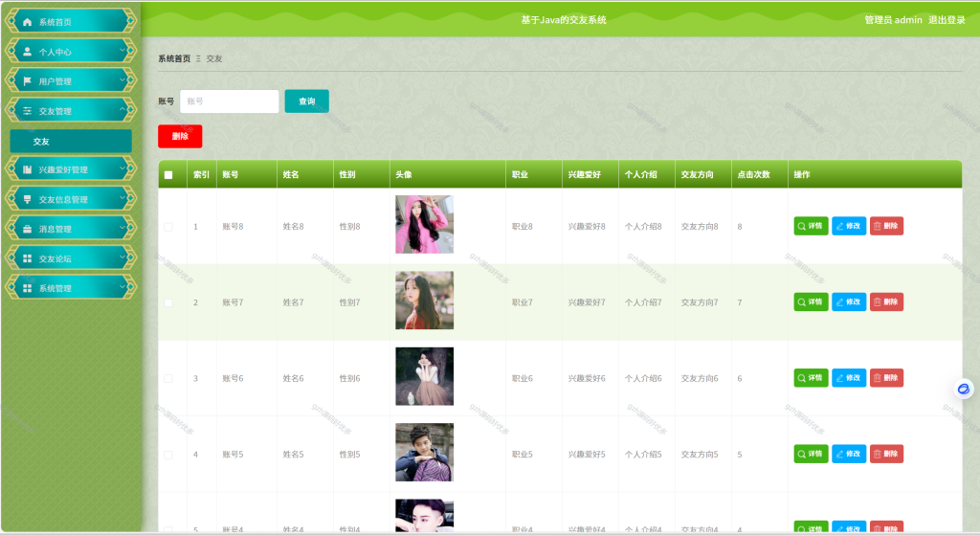Open the 个人中心 sidebar menu
Image resolution: width=980 pixels, height=536 pixels.
point(70,52)
